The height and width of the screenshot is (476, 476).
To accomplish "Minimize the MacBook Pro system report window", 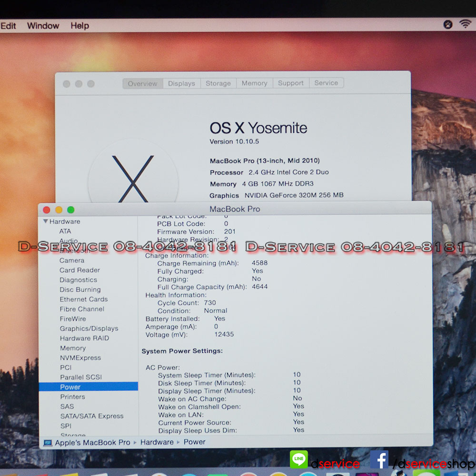I will tap(59, 210).
